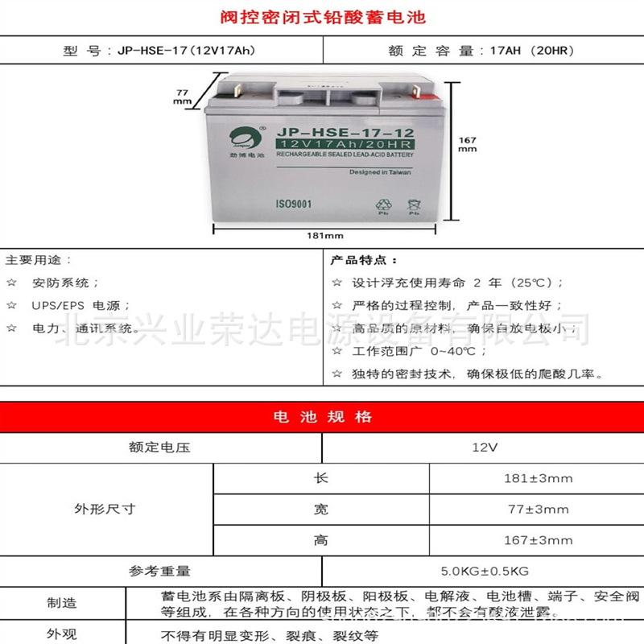Click the red terminal on the battery top
644x644 pixels.
click(419, 93)
